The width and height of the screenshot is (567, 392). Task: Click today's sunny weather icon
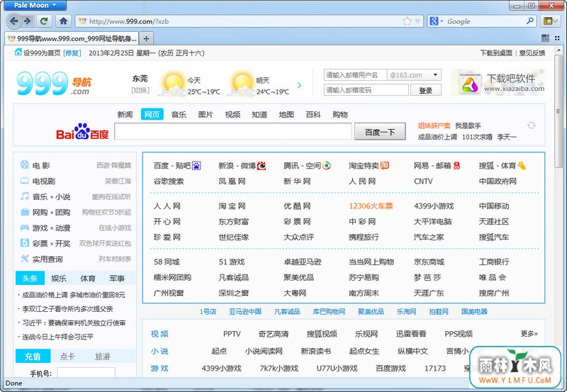[172, 84]
